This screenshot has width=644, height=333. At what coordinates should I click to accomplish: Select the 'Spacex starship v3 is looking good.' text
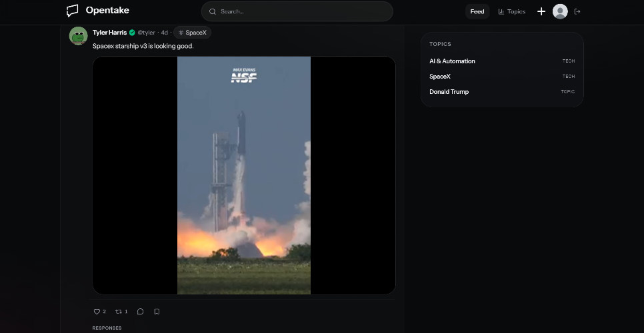[143, 46]
